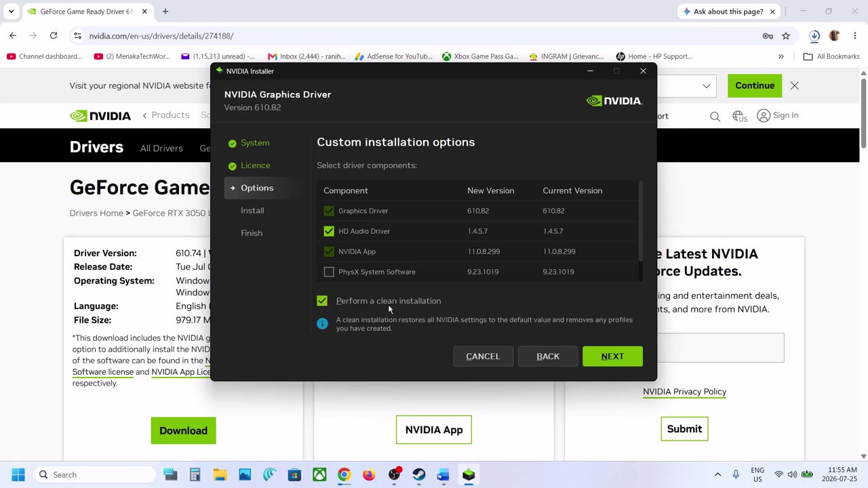Click the NVIDIA logo in installer header
868x488 pixels.
tap(614, 101)
